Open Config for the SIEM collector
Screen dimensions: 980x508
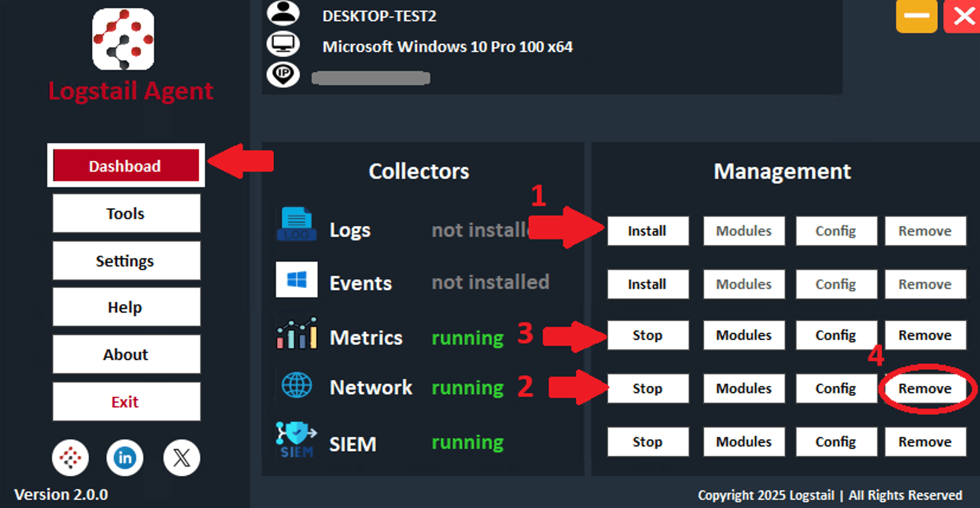[x=836, y=442]
